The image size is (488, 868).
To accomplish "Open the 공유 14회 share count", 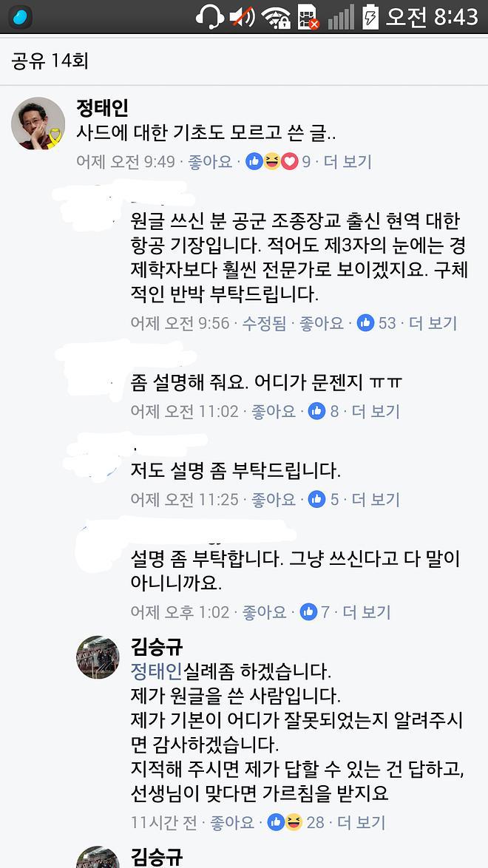I will pyautogui.click(x=50, y=61).
